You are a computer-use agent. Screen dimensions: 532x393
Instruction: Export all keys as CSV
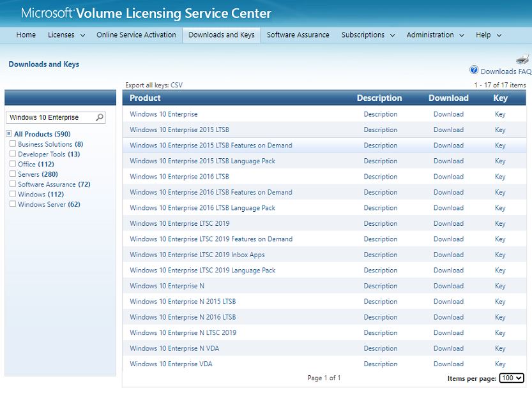(176, 85)
